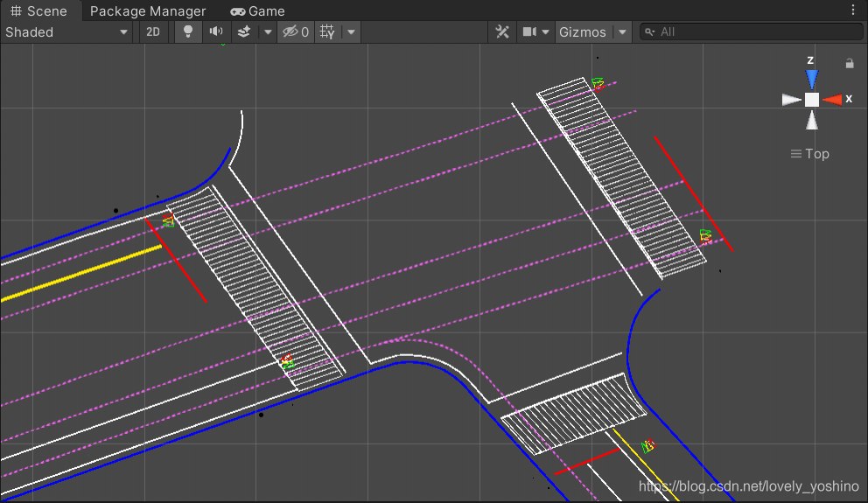This screenshot has width=868, height=503.
Task: Switch to the Game tab
Action: [258, 11]
